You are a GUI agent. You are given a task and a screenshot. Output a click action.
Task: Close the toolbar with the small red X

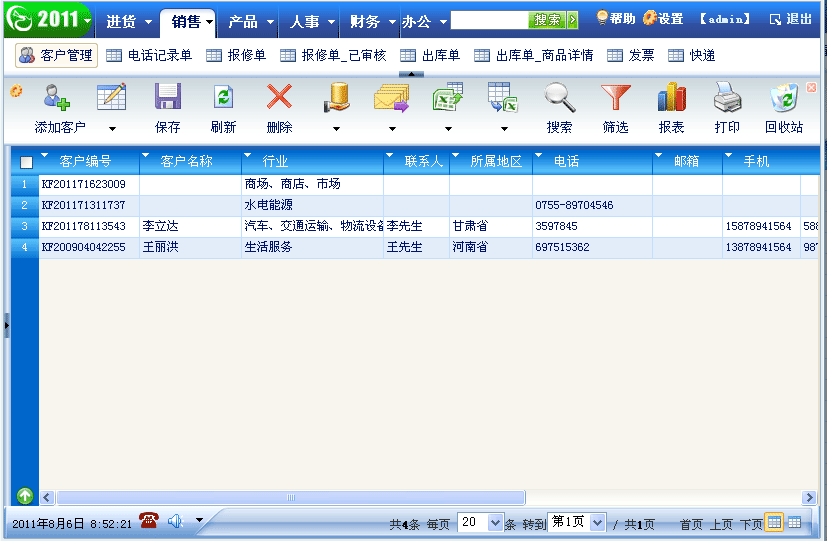tap(812, 88)
